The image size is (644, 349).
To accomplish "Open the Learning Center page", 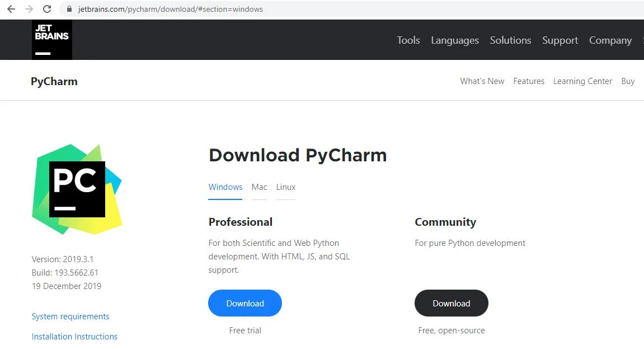I will pos(583,81).
